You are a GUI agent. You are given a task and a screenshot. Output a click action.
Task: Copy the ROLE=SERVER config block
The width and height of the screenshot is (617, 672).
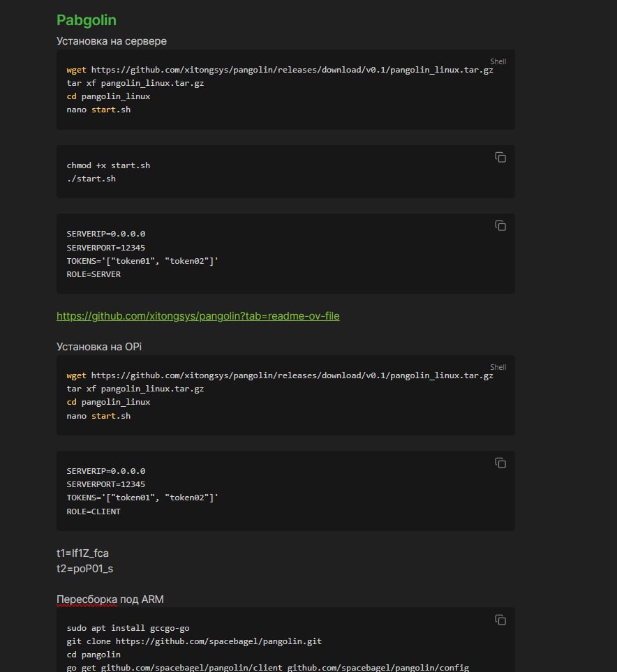tap(500, 225)
